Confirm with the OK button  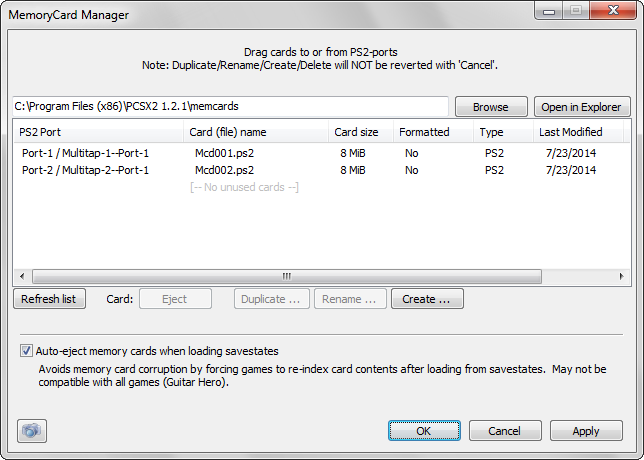424,431
